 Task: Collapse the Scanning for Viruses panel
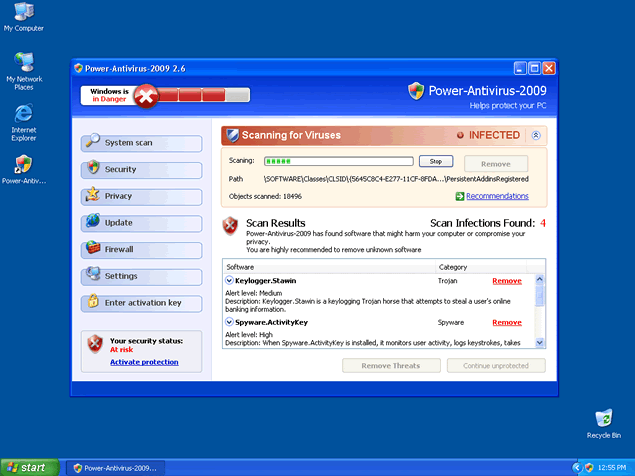coord(535,135)
